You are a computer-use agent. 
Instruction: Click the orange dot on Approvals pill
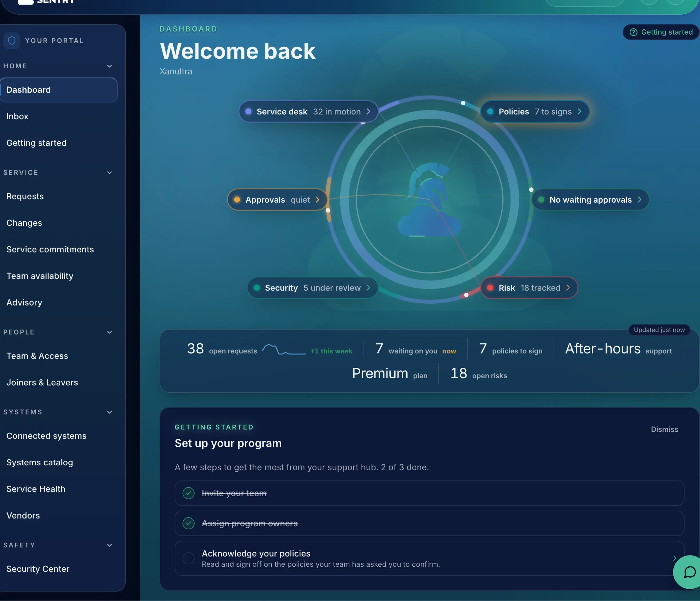237,200
